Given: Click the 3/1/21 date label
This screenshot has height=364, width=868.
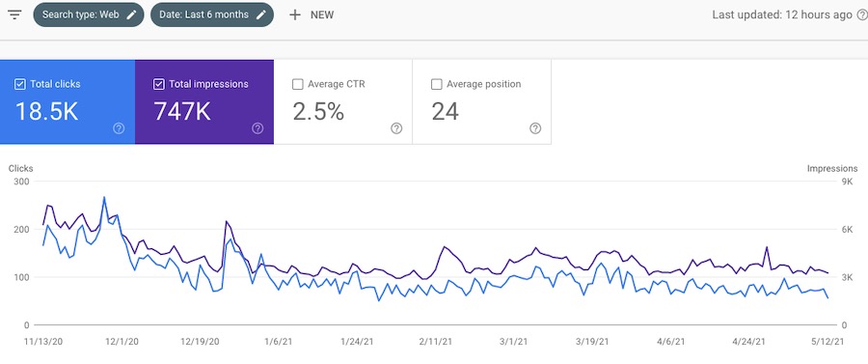Looking at the screenshot, I should pyautogui.click(x=514, y=342).
